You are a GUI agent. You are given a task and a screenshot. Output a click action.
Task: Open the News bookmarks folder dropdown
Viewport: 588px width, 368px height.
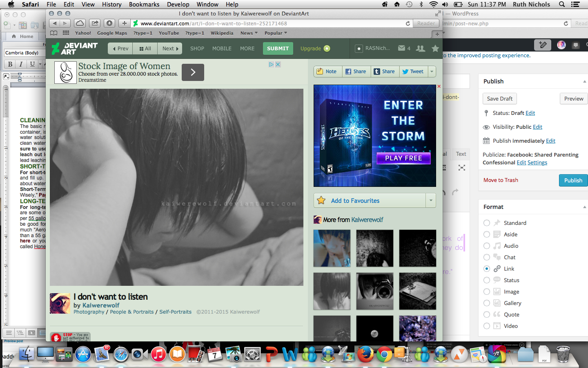point(249,33)
